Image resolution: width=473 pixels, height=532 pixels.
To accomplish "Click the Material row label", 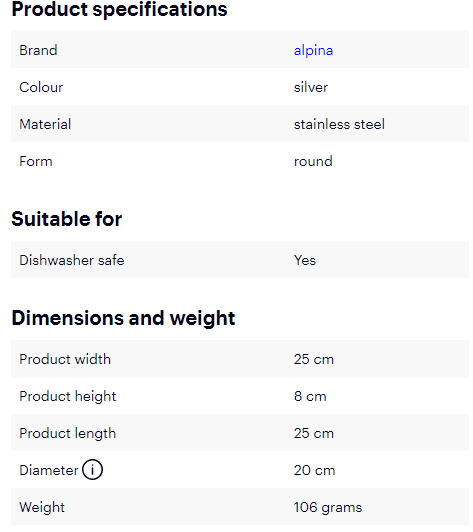I will 45,124.
